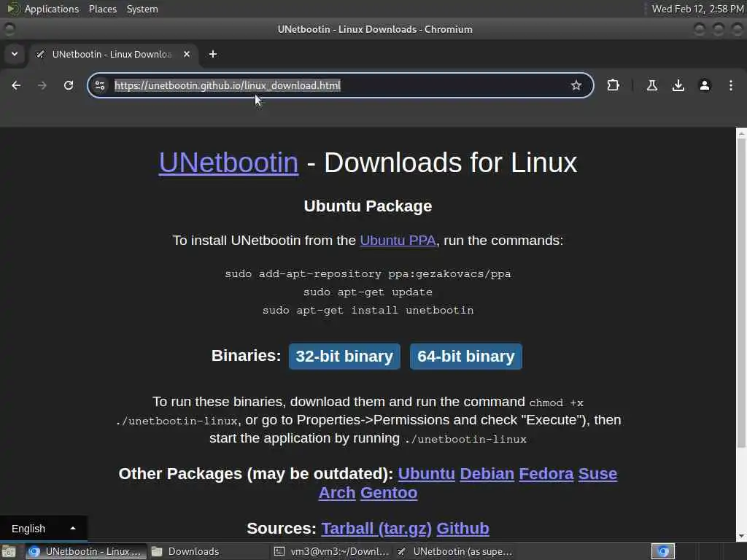Open the Suse package link

[598, 474]
